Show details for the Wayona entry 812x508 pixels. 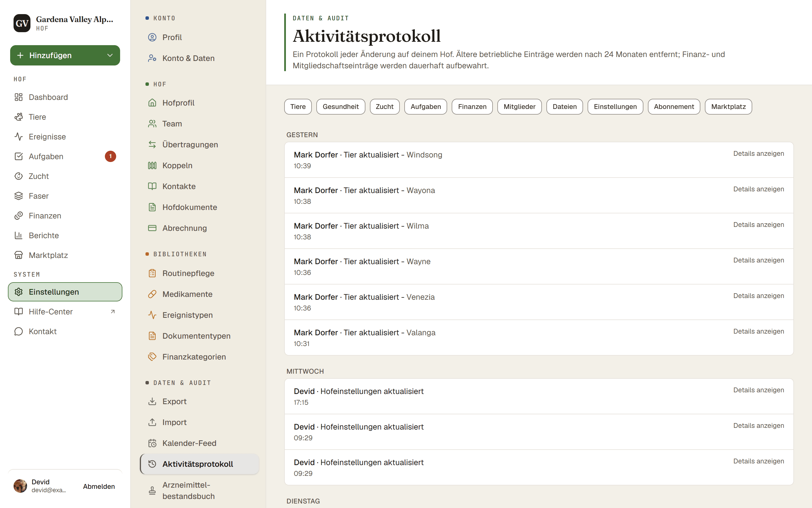(x=758, y=189)
